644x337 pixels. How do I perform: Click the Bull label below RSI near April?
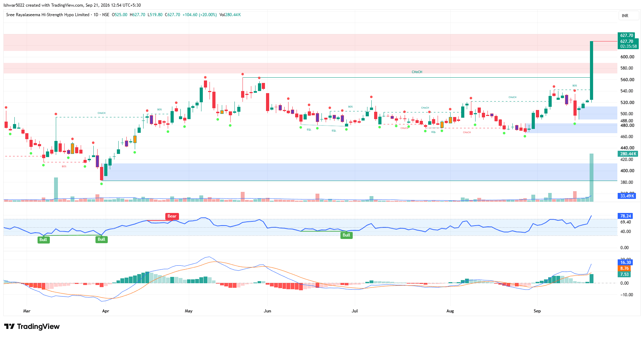(101, 239)
